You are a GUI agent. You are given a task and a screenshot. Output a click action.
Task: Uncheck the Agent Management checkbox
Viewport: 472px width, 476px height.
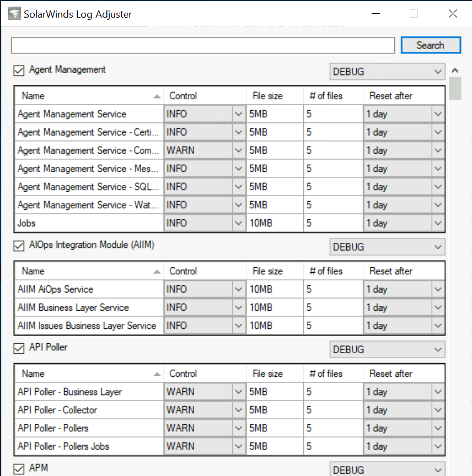[x=19, y=71]
